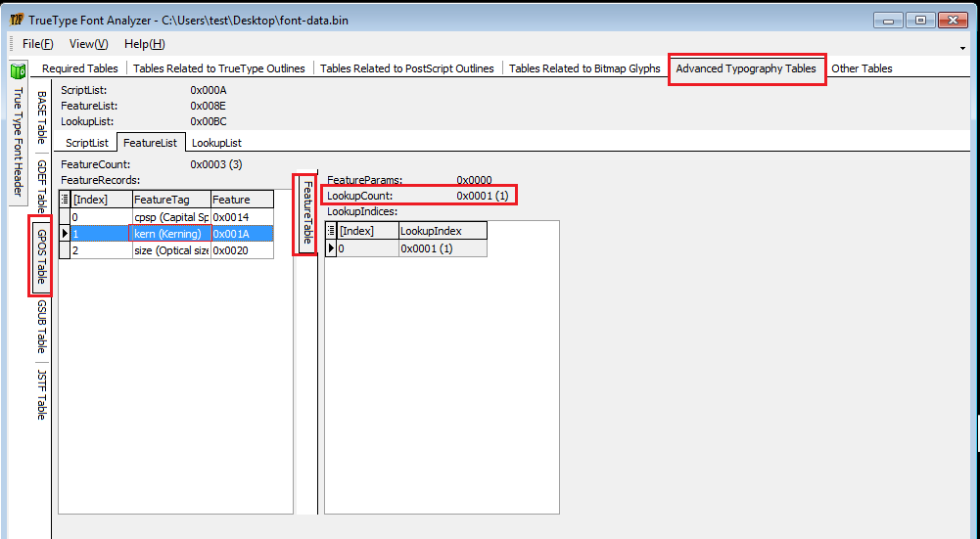This screenshot has width=980, height=539.
Task: Maximize the TrueType Font Analyzer window
Action: [x=920, y=20]
